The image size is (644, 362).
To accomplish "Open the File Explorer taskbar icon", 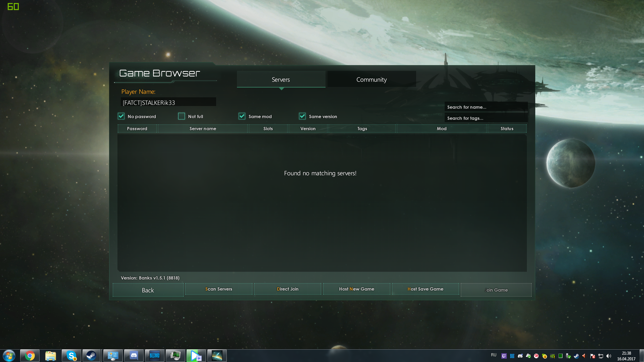I will 51,356.
